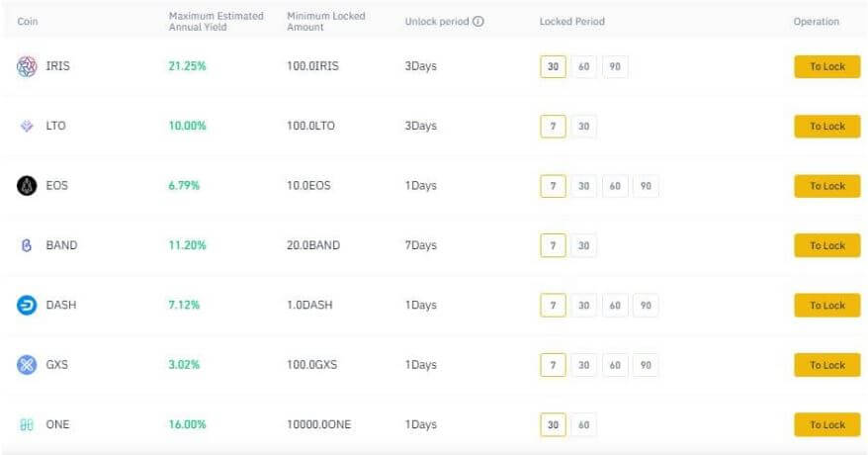This screenshot has width=868, height=455.
Task: Choose 60-day locked period for DASH
Action: coord(615,306)
